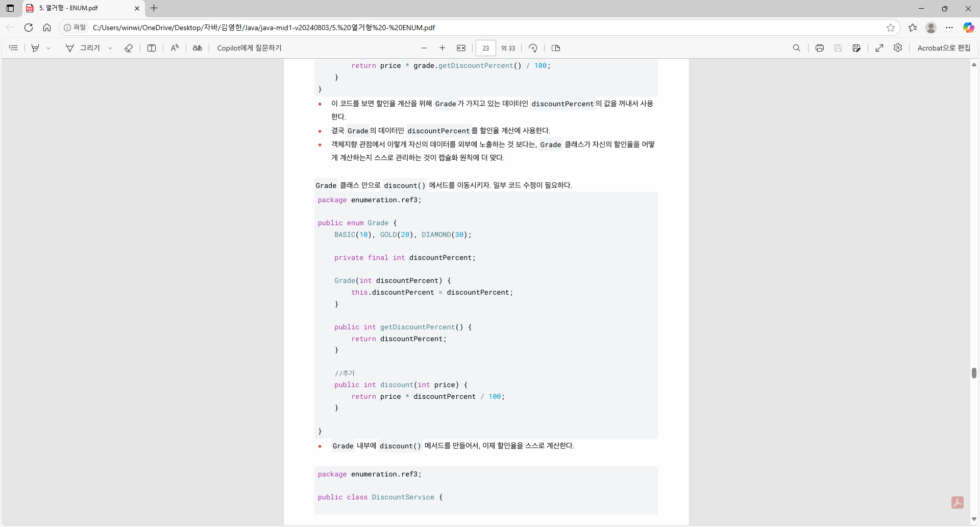Select the highlighter tool

pyautogui.click(x=35, y=48)
